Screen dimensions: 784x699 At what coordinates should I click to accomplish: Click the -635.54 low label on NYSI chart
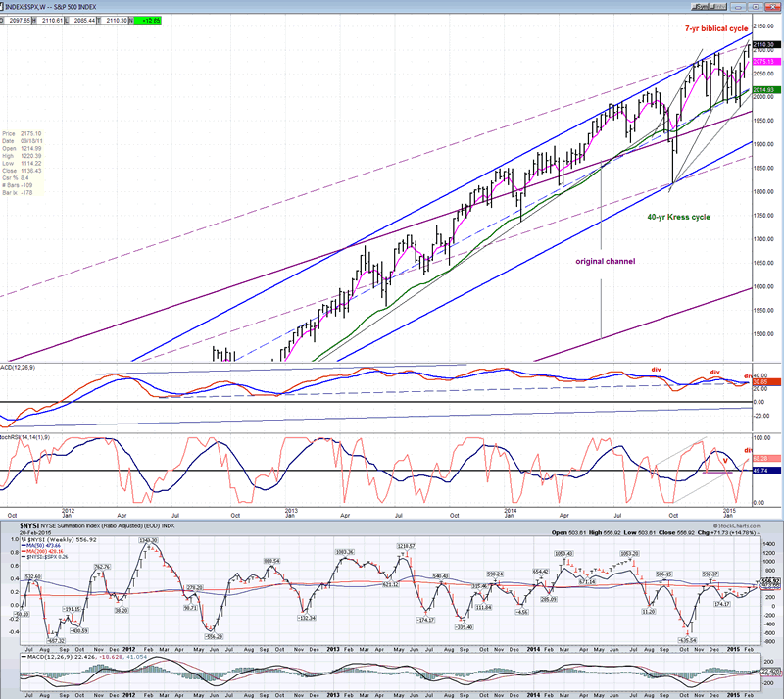(687, 640)
